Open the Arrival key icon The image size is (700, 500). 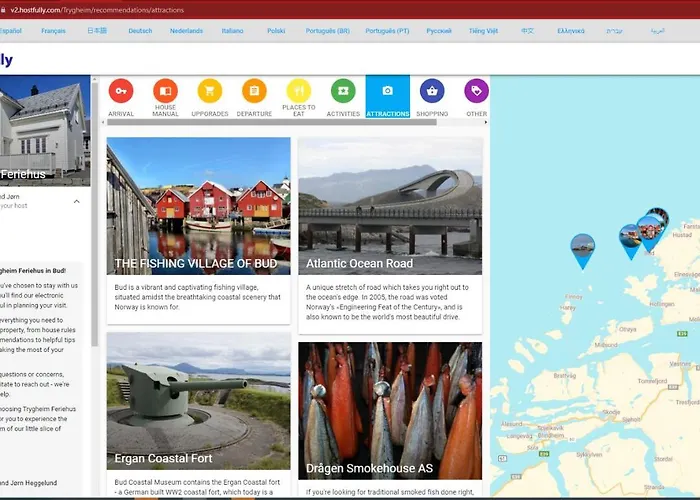coord(121,91)
